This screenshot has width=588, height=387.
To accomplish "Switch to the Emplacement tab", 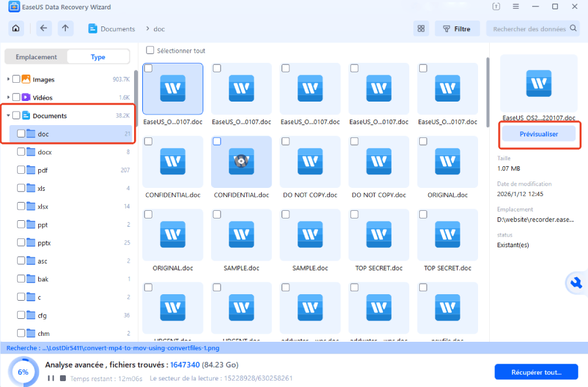I will coord(36,57).
